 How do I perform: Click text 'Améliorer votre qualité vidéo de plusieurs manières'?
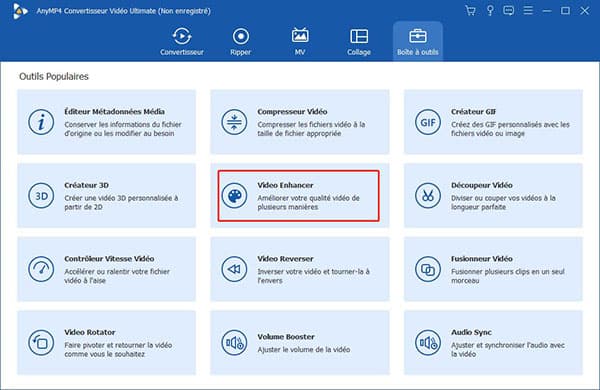click(x=308, y=202)
